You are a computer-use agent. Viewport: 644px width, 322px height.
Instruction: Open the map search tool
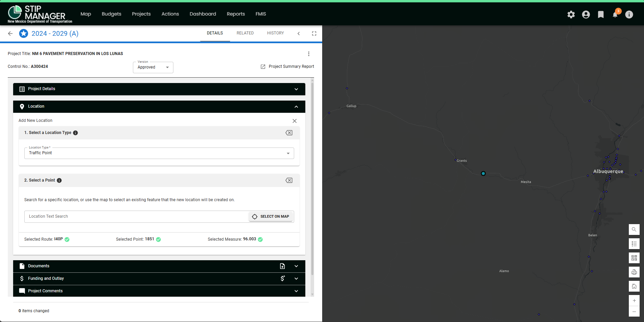click(x=634, y=230)
